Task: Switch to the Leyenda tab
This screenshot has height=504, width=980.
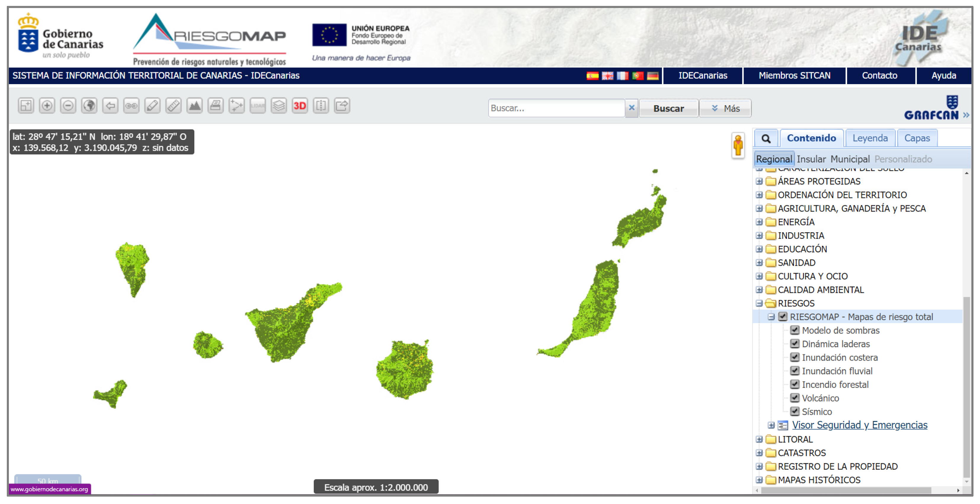Action: pos(870,138)
